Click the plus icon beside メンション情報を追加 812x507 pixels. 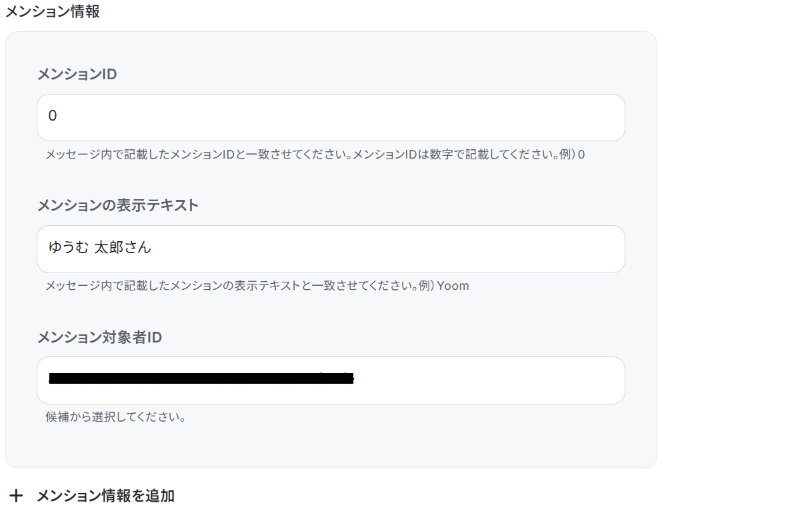click(17, 496)
